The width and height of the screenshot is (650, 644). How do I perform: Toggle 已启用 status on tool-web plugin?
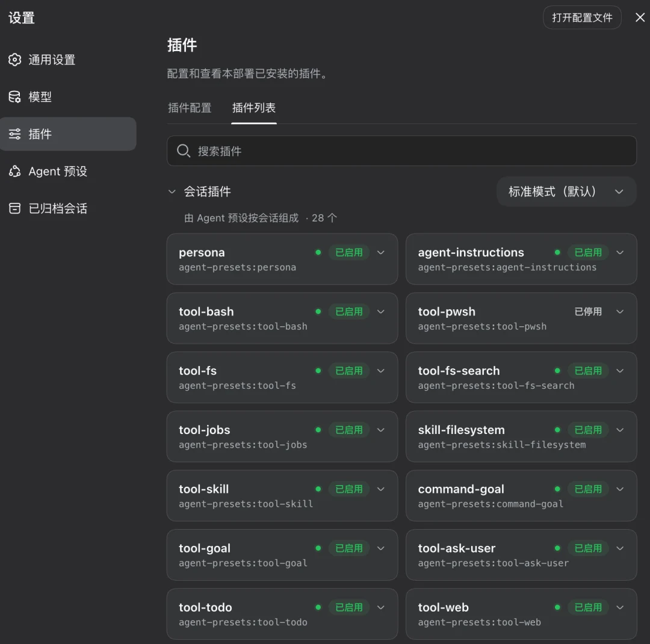coord(588,607)
